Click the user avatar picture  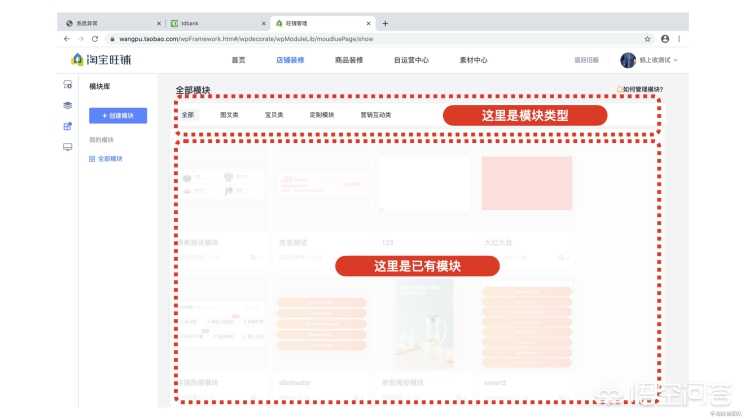point(628,60)
